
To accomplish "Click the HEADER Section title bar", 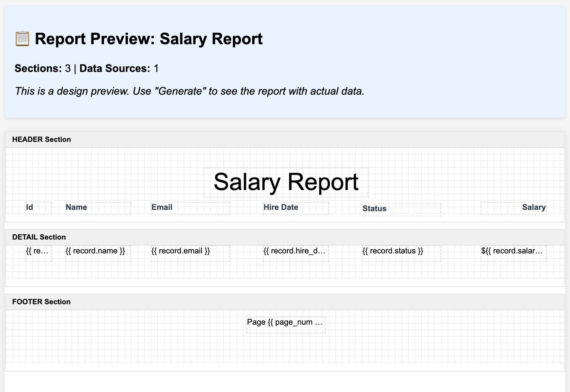I will click(x=42, y=139).
